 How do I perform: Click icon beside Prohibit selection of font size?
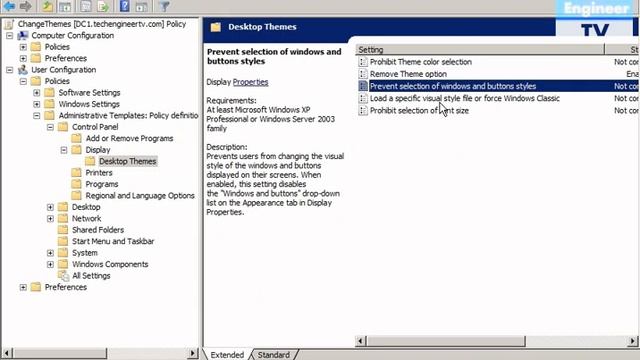(363, 111)
